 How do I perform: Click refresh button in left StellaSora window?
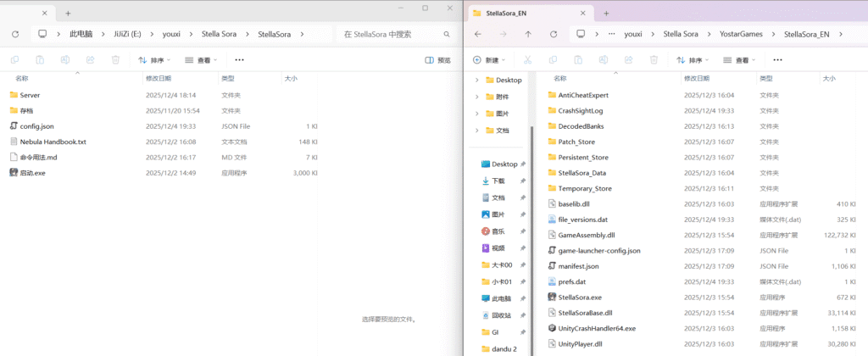point(15,35)
